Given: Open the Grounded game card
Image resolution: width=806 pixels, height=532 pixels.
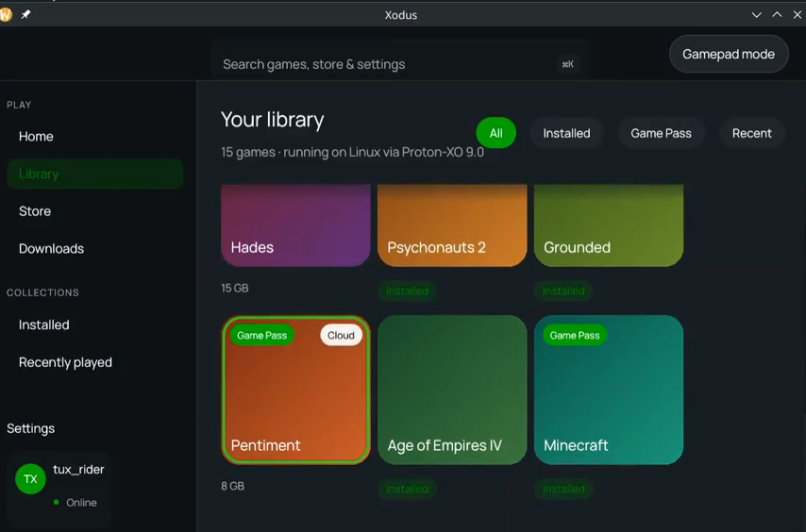Looking at the screenshot, I should coord(609,225).
